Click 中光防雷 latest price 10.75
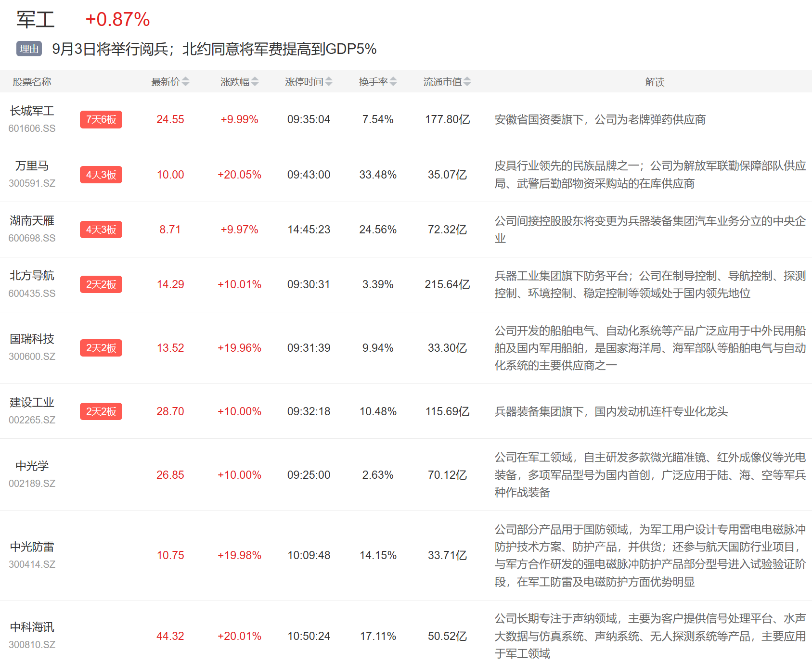812x664 pixels. (x=170, y=555)
